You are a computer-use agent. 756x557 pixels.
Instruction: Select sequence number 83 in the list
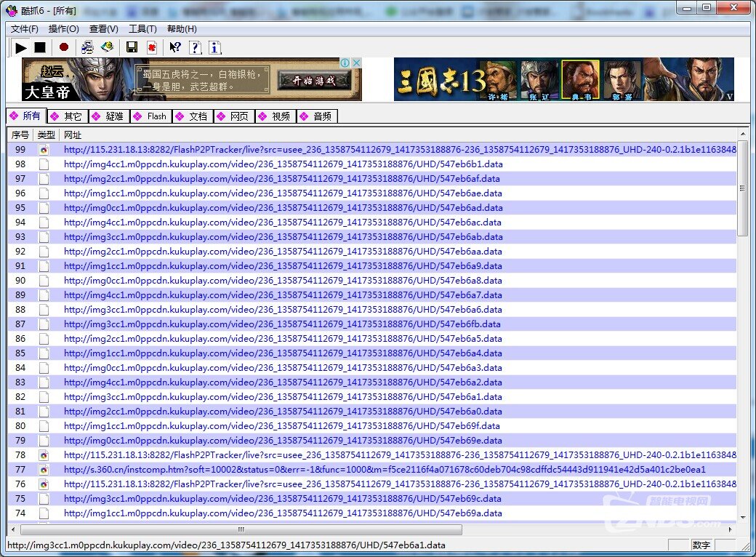pos(20,382)
